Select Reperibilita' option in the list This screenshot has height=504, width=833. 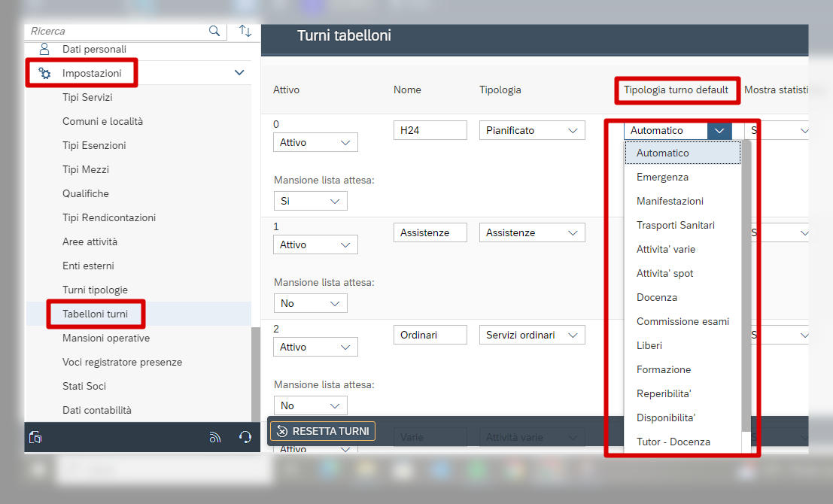pyautogui.click(x=664, y=393)
